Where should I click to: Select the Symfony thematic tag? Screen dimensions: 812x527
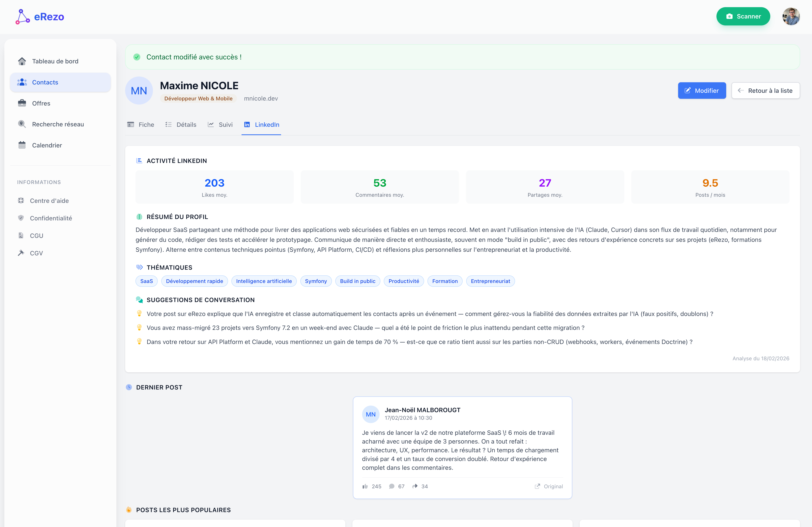(316, 281)
